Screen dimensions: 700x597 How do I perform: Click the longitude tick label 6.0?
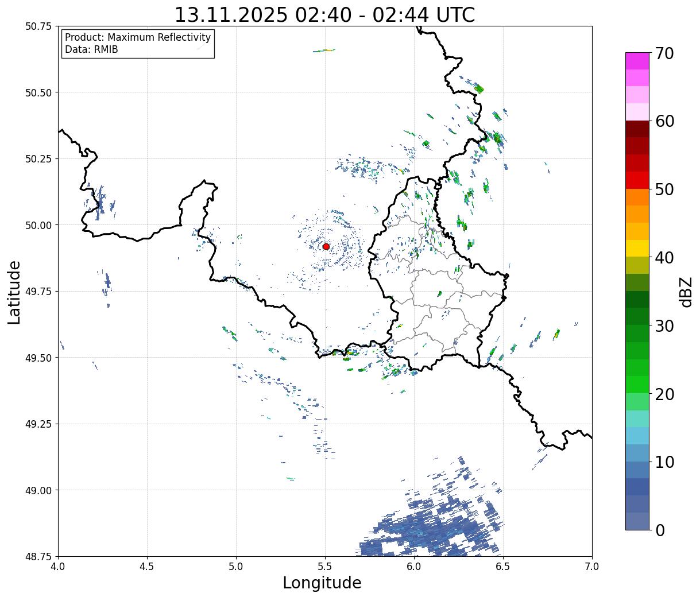[x=414, y=567]
